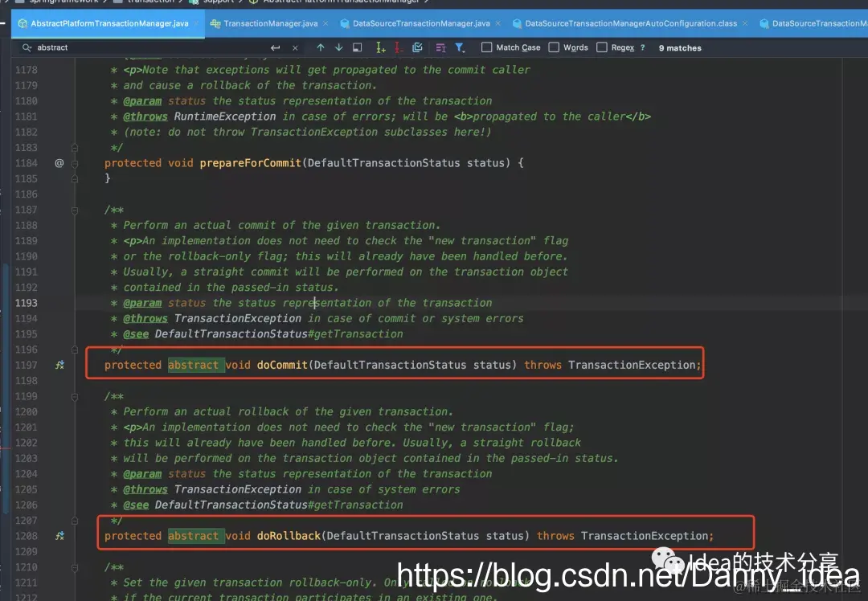Viewport: 868px width, 601px height.
Task: Click highlighted 'abstract' keyword on line 1197
Action: pyautogui.click(x=194, y=365)
